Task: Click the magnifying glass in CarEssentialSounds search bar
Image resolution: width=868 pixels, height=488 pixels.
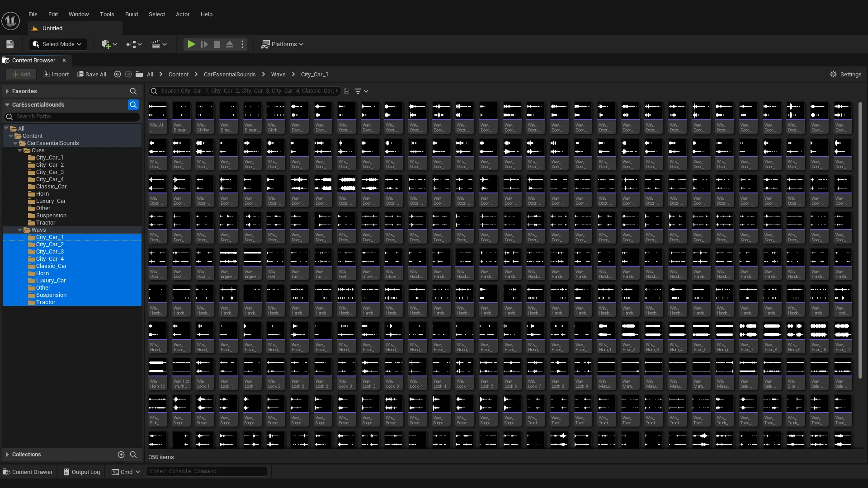Action: tap(133, 105)
